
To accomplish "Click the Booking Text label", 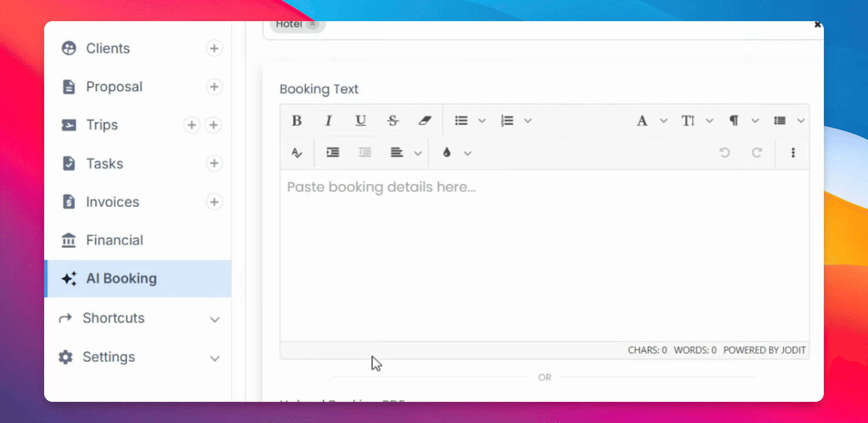I will (319, 89).
